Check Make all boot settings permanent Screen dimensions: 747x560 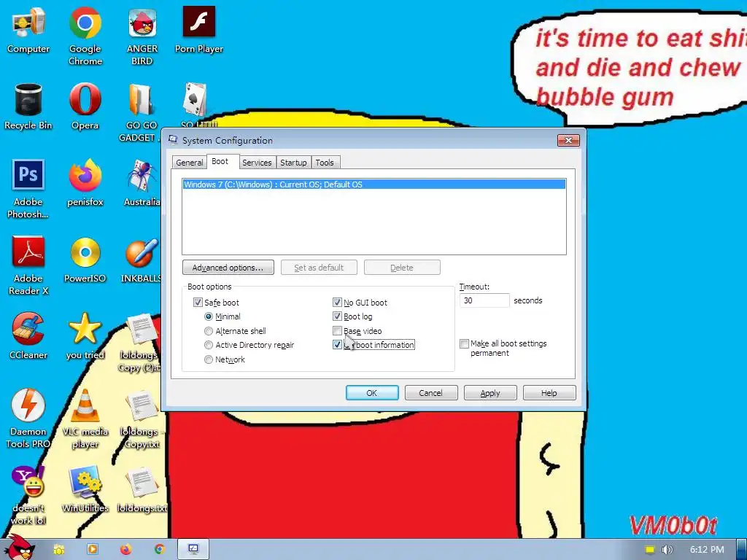(x=464, y=344)
